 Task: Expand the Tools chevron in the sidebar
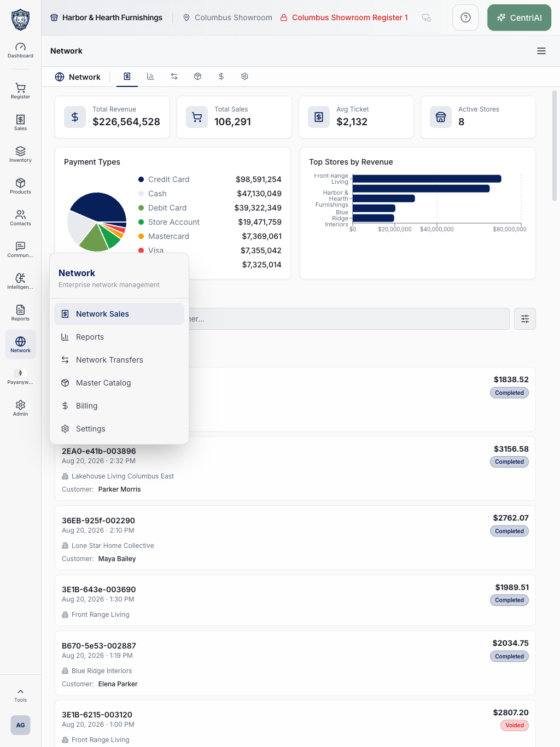(x=20, y=695)
